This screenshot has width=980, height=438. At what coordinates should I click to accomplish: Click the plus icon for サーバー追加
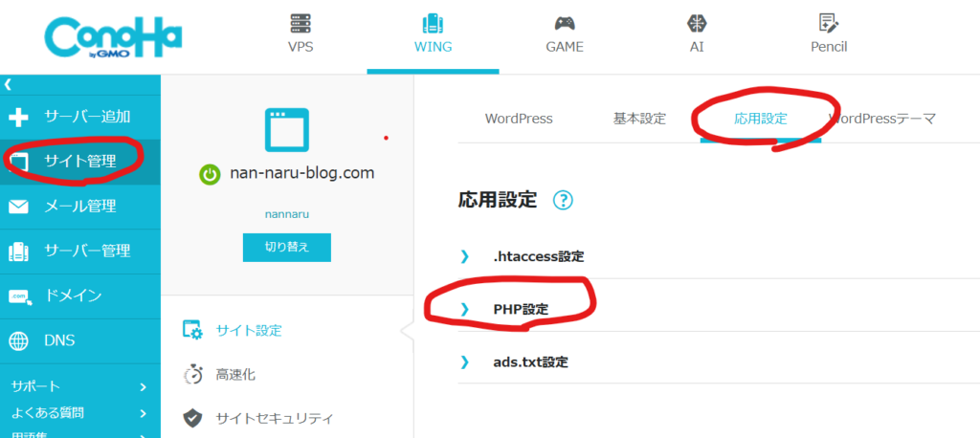[x=19, y=118]
